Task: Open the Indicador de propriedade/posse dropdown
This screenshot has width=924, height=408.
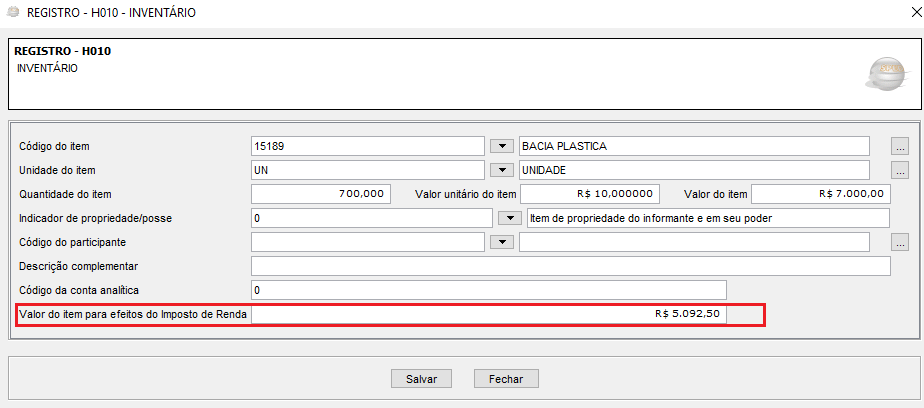Action: point(510,218)
